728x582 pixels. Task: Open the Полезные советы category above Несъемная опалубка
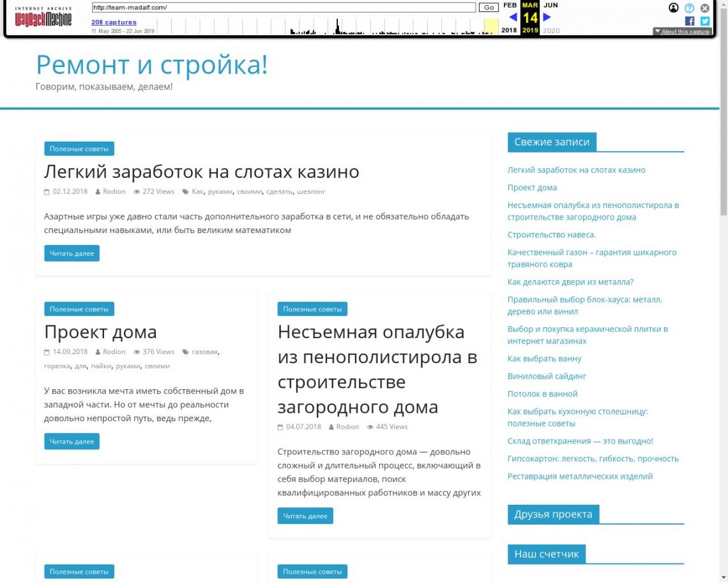tap(312, 309)
